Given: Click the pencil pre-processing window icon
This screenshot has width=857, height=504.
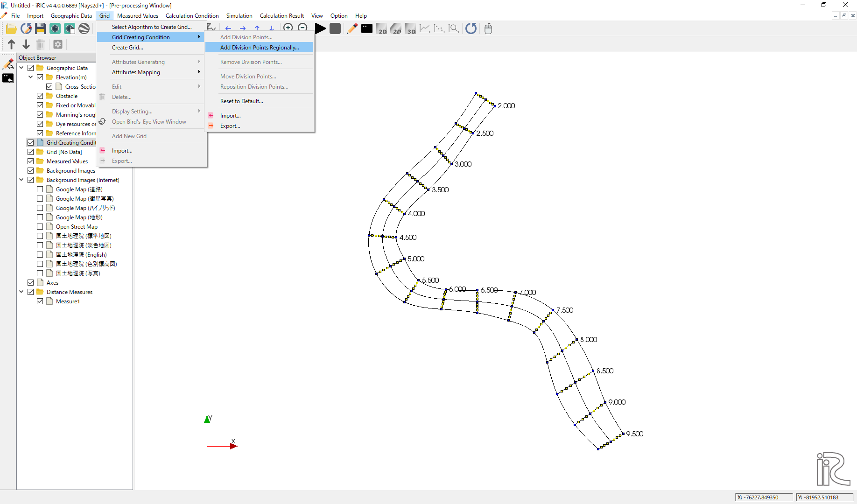Looking at the screenshot, I should pyautogui.click(x=352, y=28).
